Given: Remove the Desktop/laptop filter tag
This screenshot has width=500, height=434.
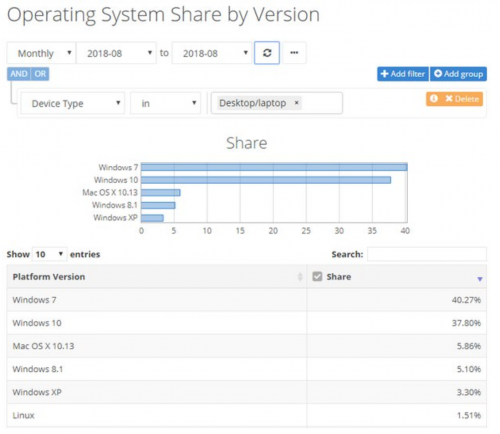Looking at the screenshot, I should [x=296, y=103].
